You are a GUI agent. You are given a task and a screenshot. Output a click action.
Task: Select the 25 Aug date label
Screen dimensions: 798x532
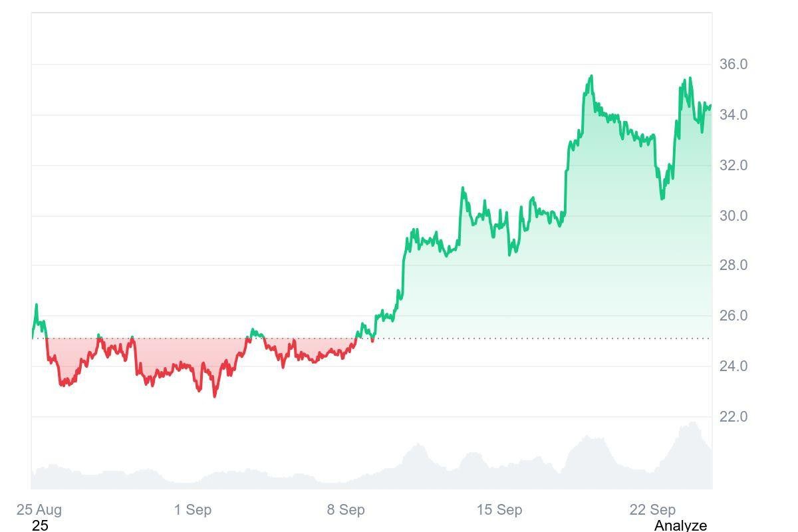[x=39, y=510]
